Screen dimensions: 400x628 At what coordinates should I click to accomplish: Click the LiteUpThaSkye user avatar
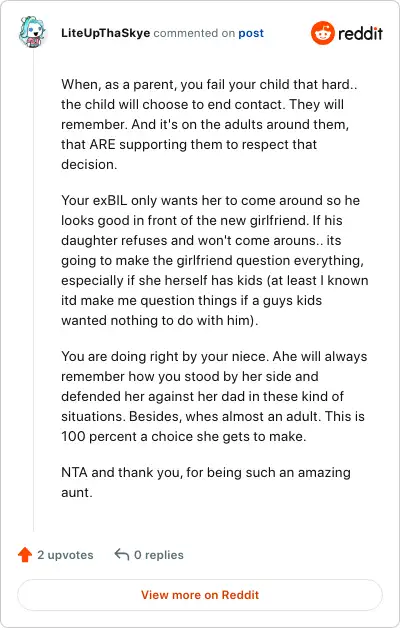point(33,32)
